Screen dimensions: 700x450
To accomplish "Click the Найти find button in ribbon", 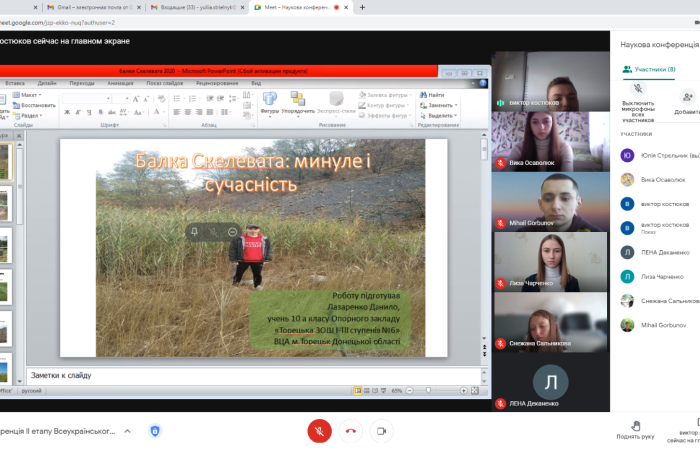I will click(x=435, y=95).
